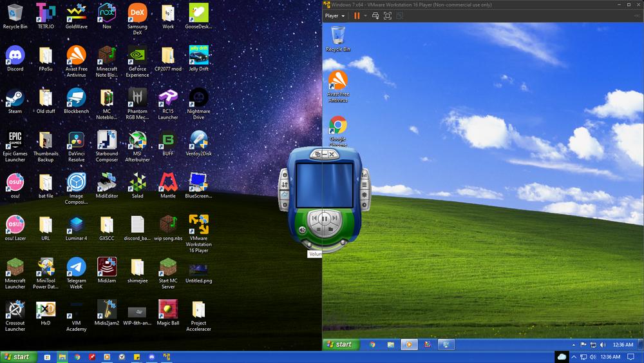Select the Magic Ball desktop icon
The image size is (644, 363).
[168, 313]
